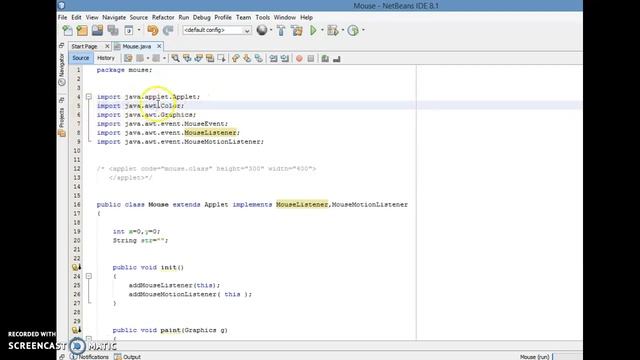
Task: Click the Mouse (run) status label
Action: (x=534, y=357)
